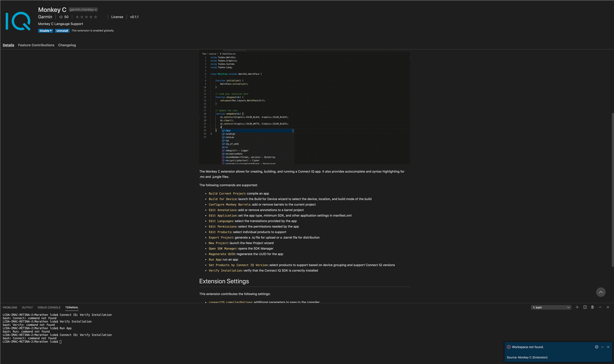Screen dimensions: 614x364
Task: Select the Problems panel tab
Action: (x=10, y=308)
